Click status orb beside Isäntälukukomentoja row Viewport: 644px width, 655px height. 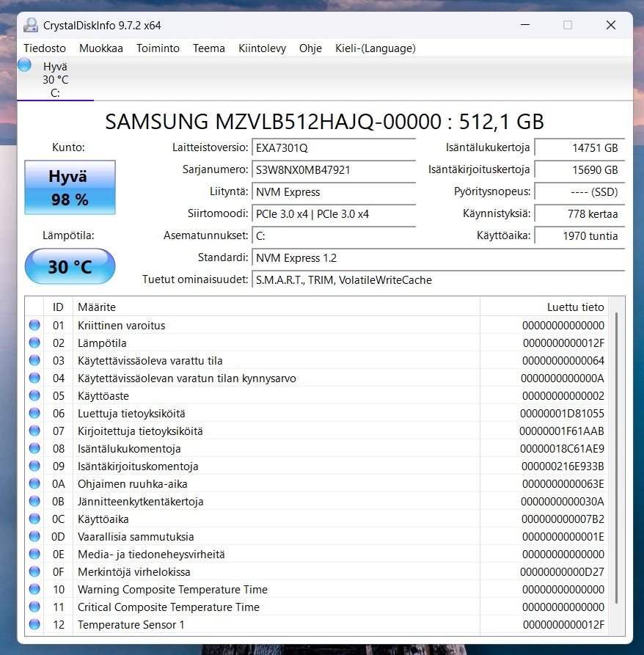[x=34, y=449]
